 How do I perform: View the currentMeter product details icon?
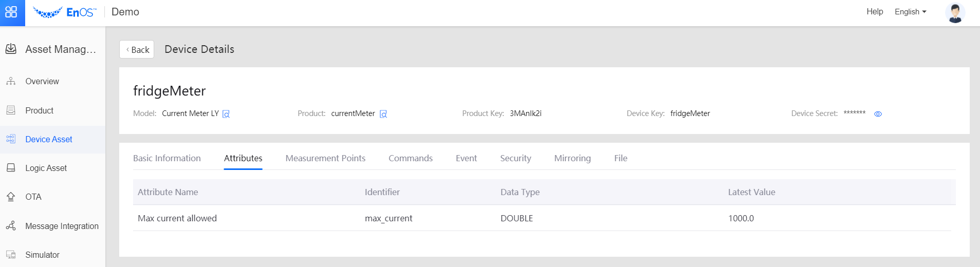click(x=383, y=114)
